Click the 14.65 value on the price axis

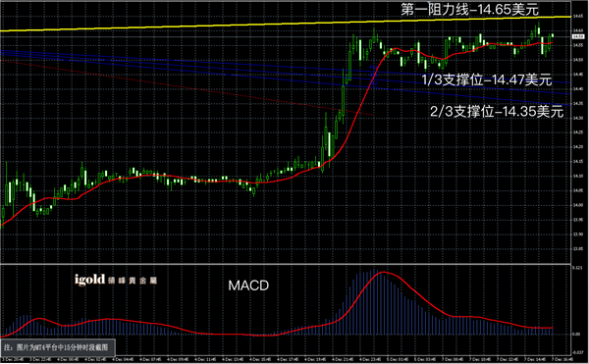(x=578, y=16)
